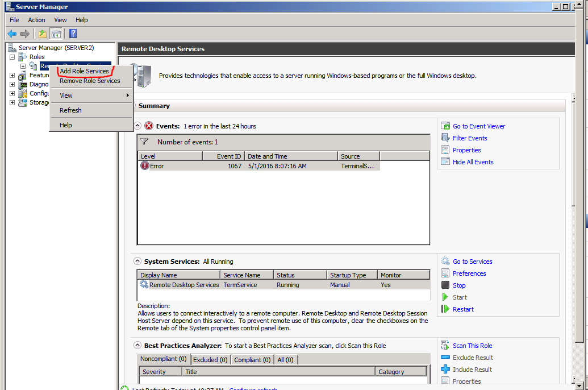588x390 pixels.
Task: Click the Hide All Events link
Action: tap(473, 162)
